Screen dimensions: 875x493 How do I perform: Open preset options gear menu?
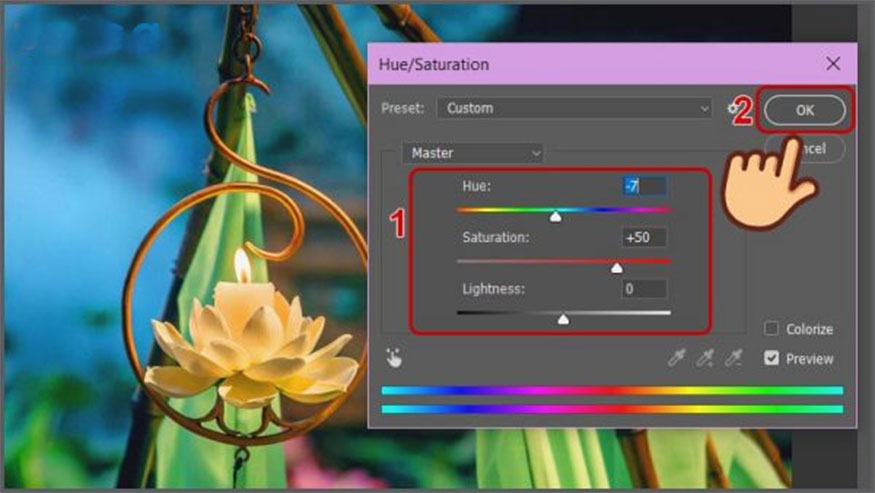point(733,108)
